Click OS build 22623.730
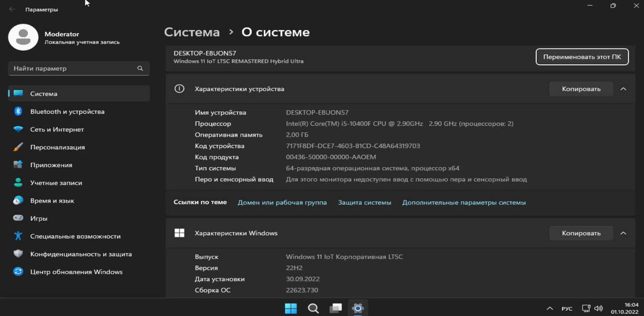Image resolution: width=644 pixels, height=316 pixels. (302, 290)
